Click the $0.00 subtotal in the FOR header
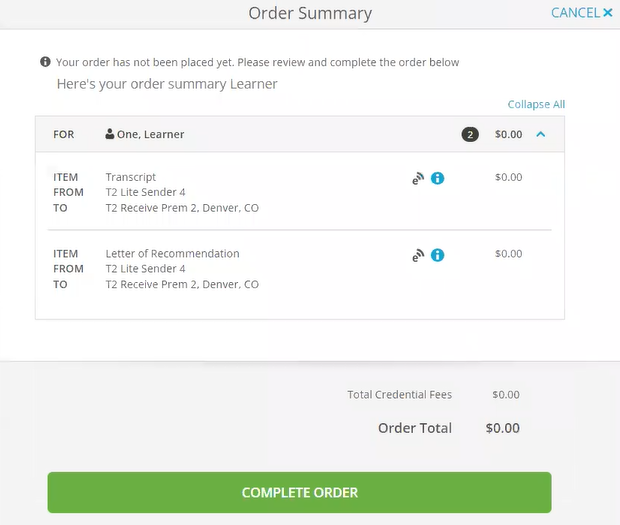620x525 pixels. 508,134
